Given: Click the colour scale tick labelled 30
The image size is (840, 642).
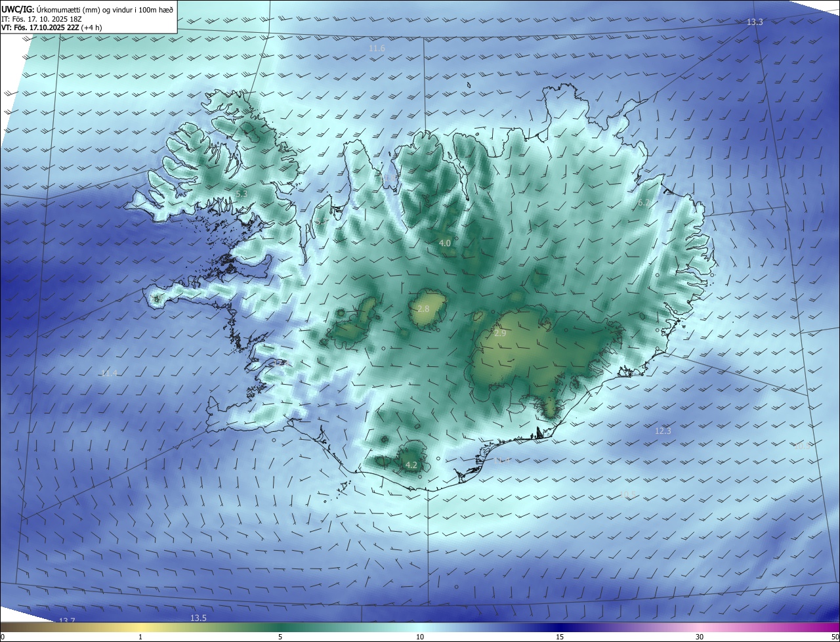Looking at the screenshot, I should coord(700,637).
